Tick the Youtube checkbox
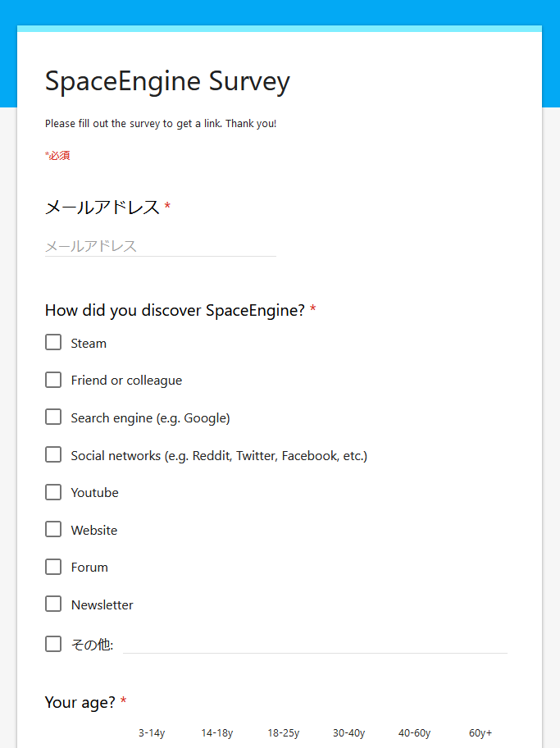Viewport: 560px width, 748px height. (x=53, y=492)
